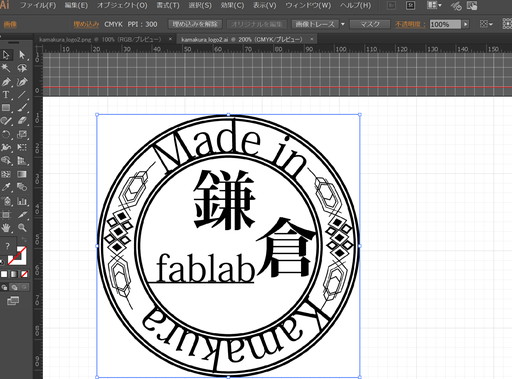Click the 埋め込みを解除 button
This screenshot has height=379, width=512.
click(195, 24)
